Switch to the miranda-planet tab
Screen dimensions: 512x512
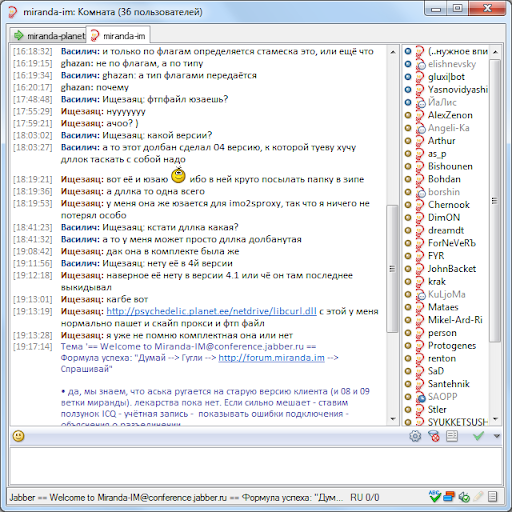(x=49, y=35)
